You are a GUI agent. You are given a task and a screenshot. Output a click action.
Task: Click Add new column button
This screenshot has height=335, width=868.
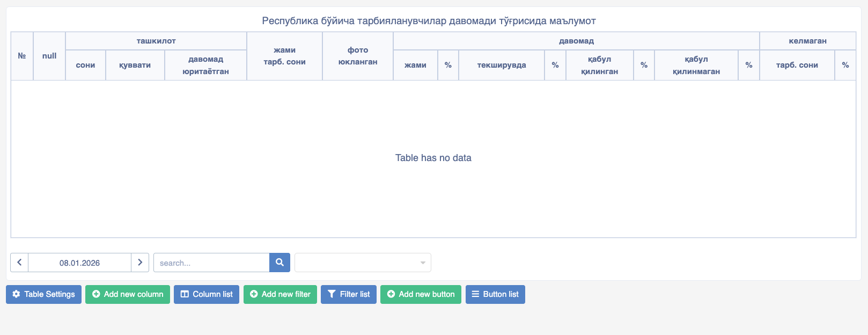[x=128, y=294]
